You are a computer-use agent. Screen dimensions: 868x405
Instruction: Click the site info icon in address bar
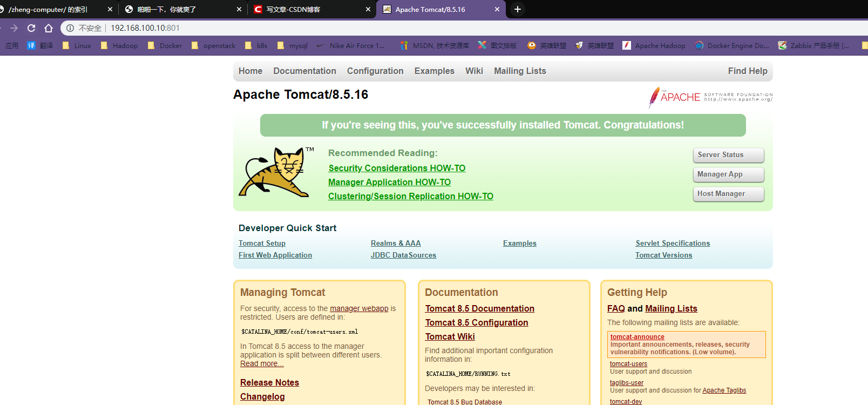[70, 28]
